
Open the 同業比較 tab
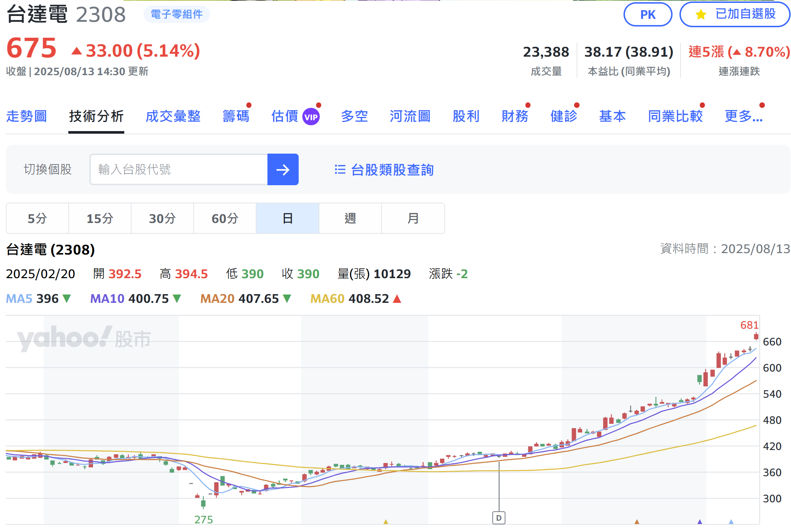[675, 116]
